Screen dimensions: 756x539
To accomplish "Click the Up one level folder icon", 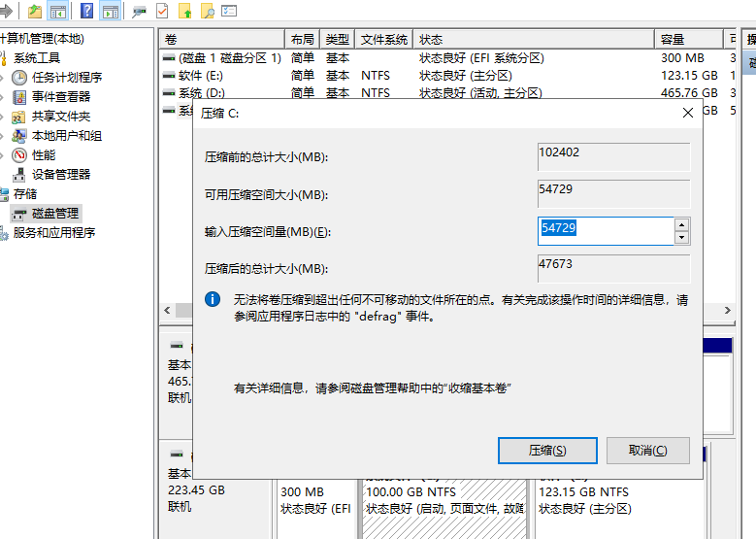I will coord(35,12).
